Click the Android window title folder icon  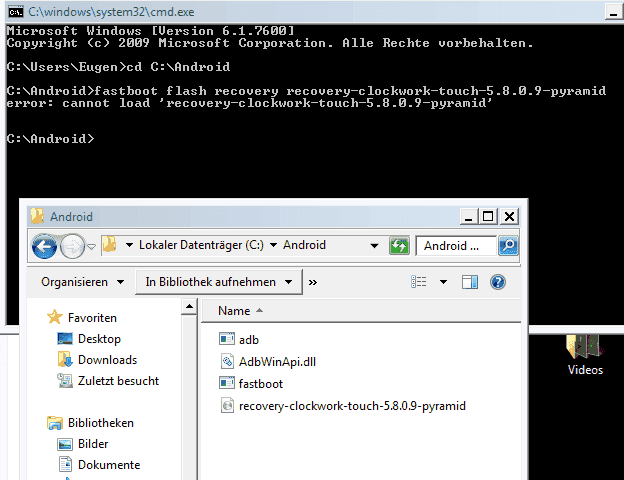(37, 216)
